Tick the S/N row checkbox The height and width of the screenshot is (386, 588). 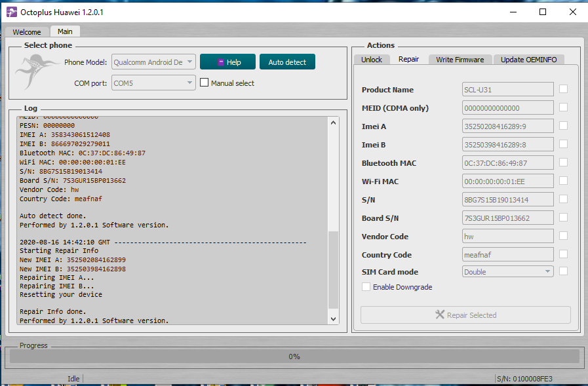(563, 199)
